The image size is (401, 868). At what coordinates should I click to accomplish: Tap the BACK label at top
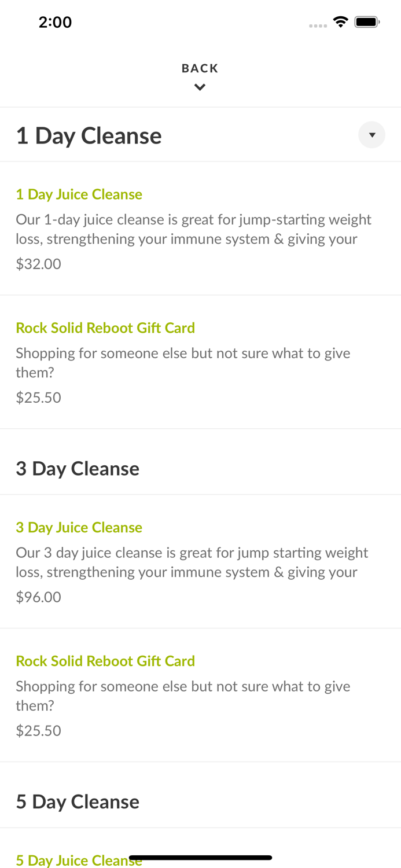pos(200,68)
